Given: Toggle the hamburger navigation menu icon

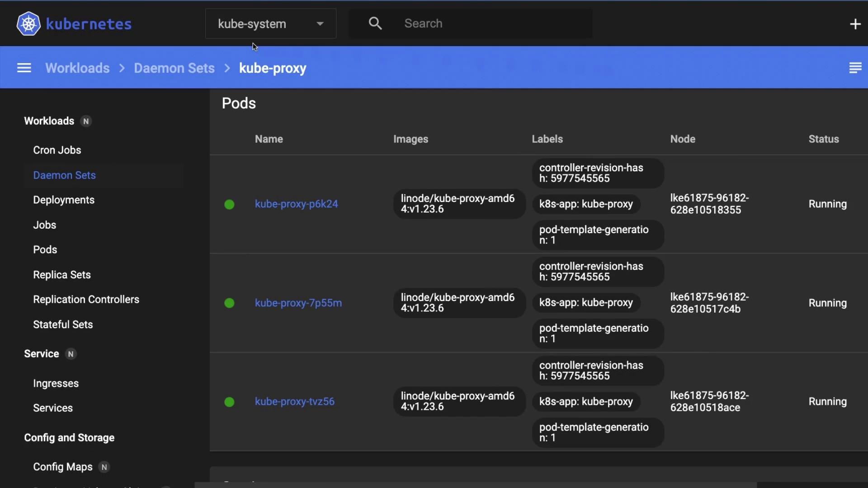Looking at the screenshot, I should click(x=24, y=68).
